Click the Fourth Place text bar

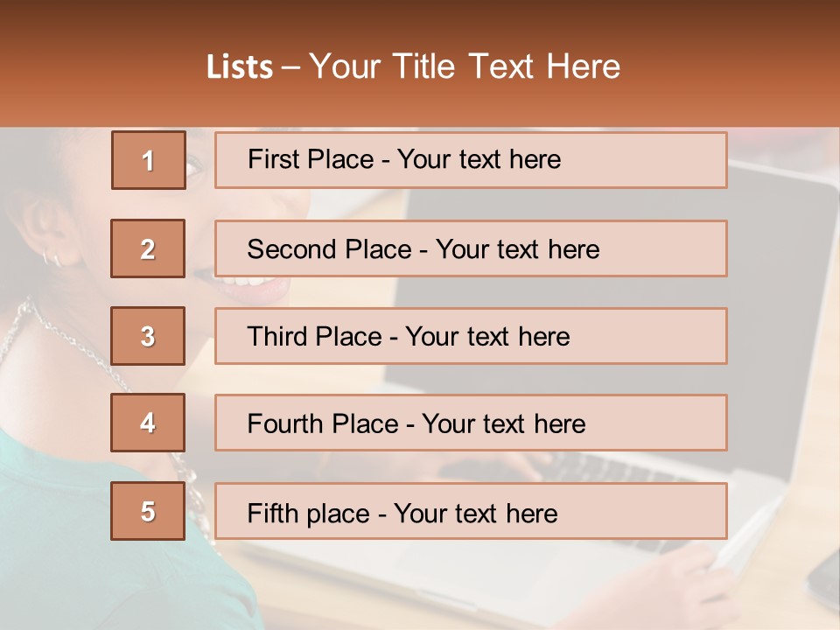pos(471,423)
